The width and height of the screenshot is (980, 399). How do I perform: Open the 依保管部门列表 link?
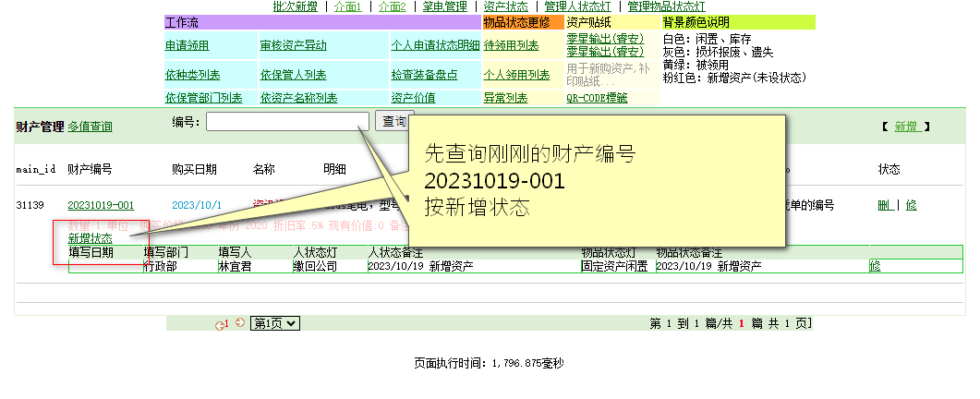203,98
